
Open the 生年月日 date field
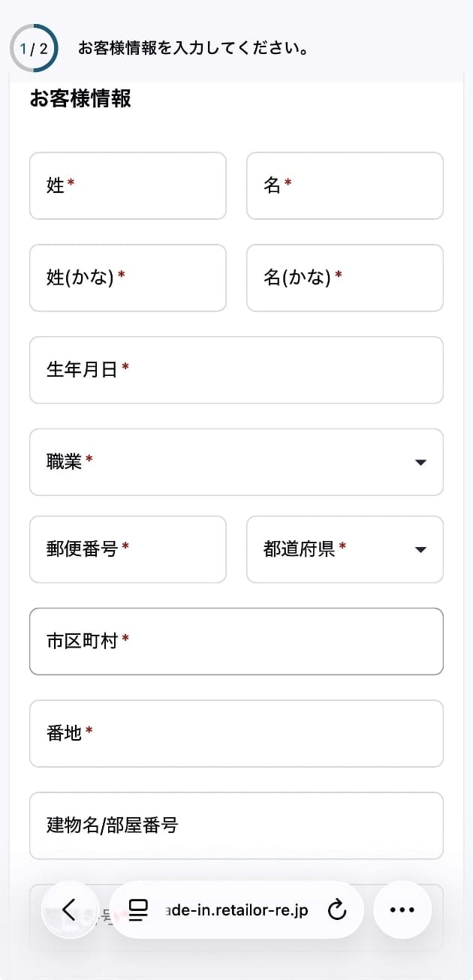pyautogui.click(x=236, y=370)
